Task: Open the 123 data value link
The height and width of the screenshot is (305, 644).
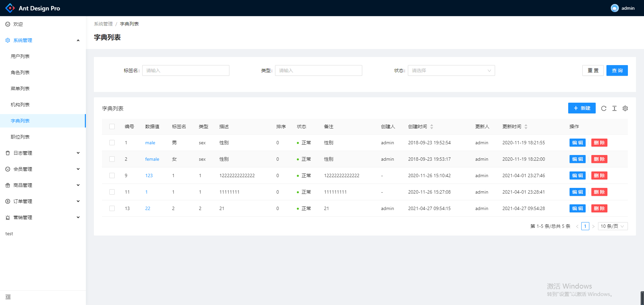Action: [149, 175]
